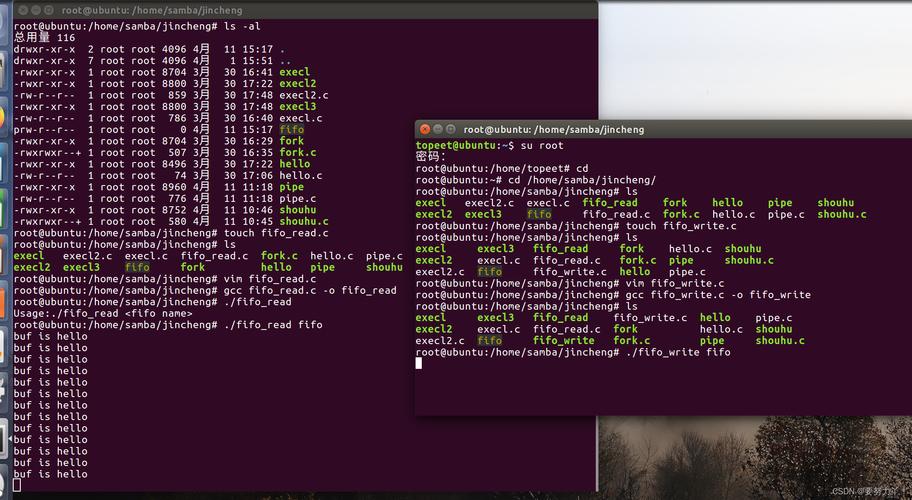This screenshot has width=912, height=500.
Task: Select 'fork' in the ls -al row timed 16:29
Action: pos(291,141)
